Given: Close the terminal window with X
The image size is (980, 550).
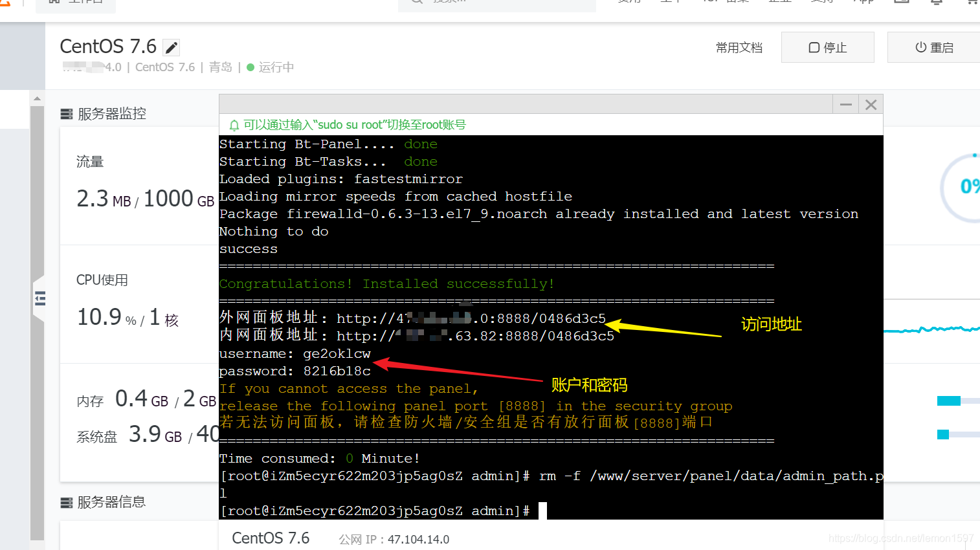Looking at the screenshot, I should [871, 104].
